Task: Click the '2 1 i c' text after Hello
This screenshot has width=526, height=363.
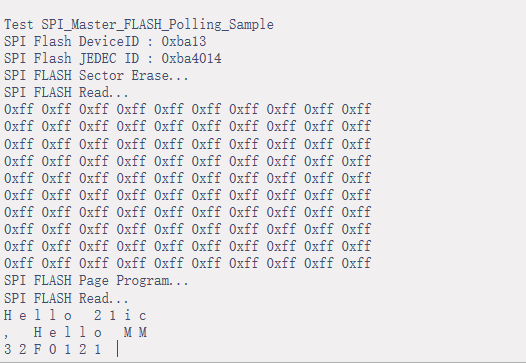Action: point(120,315)
